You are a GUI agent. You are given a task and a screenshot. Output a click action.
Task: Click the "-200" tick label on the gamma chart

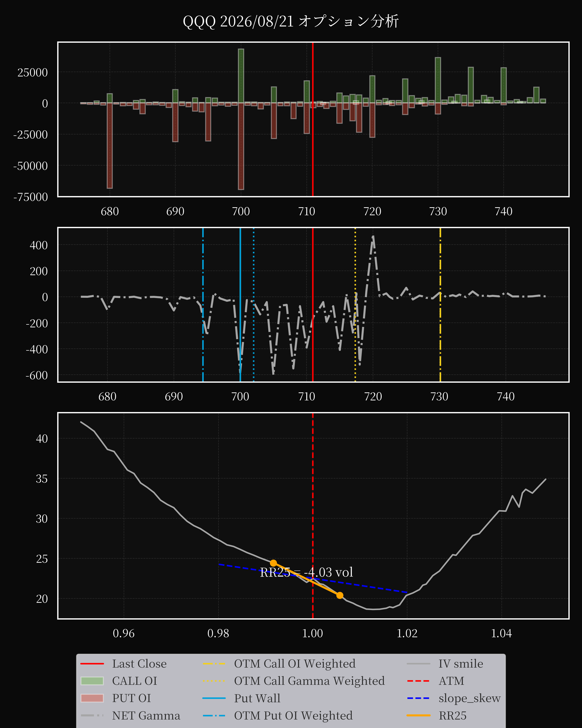37,323
